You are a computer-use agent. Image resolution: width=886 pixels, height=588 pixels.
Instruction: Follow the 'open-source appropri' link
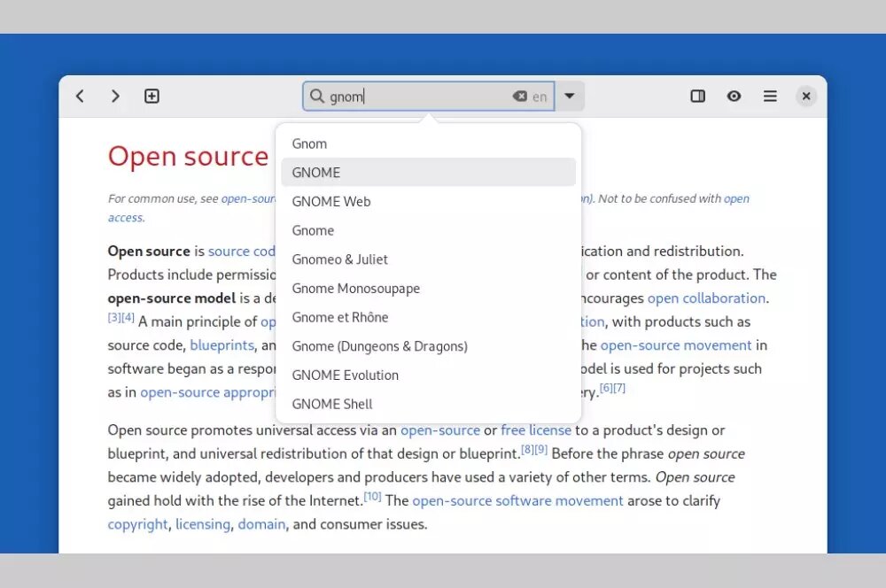pos(207,392)
